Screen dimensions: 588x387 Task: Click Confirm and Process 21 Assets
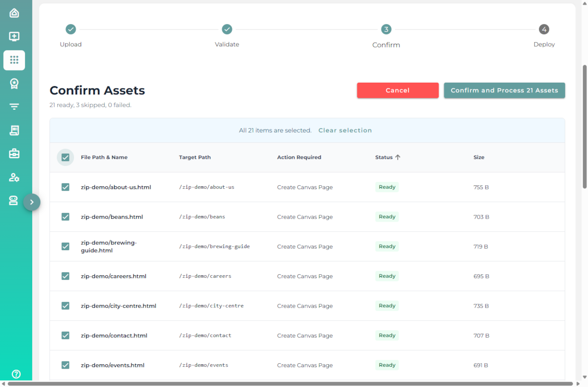coord(504,90)
